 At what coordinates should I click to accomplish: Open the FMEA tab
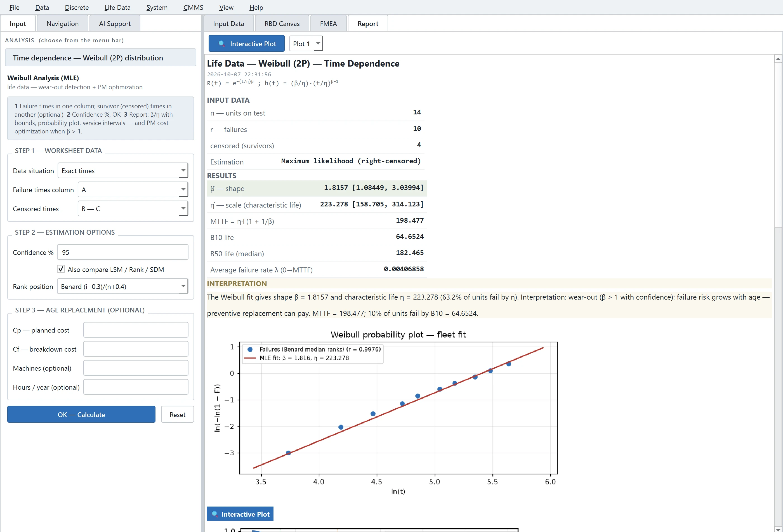tap(328, 23)
